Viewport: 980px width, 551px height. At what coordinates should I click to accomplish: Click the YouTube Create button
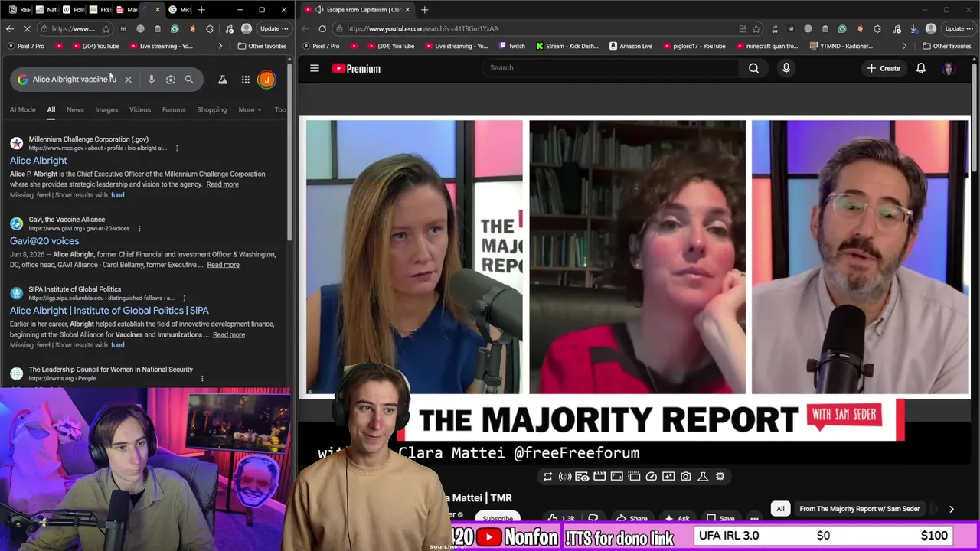883,68
